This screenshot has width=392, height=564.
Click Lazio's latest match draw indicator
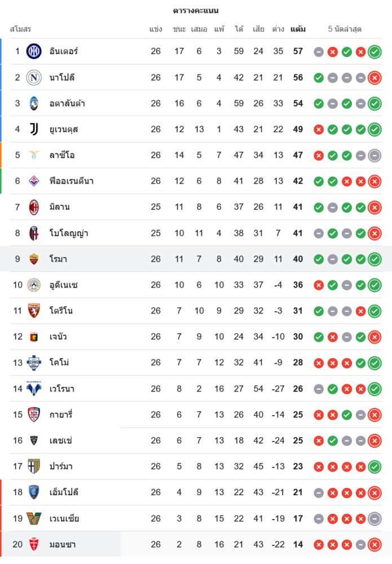(374, 156)
